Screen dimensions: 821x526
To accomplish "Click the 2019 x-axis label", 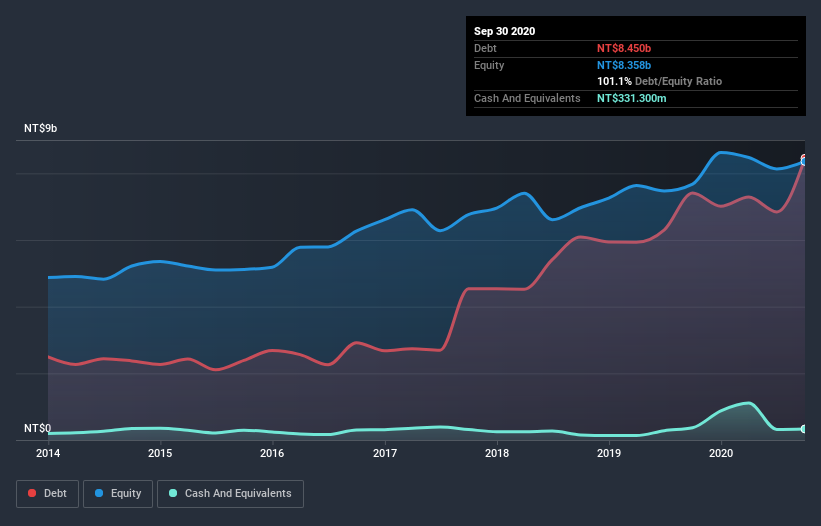I will point(609,453).
